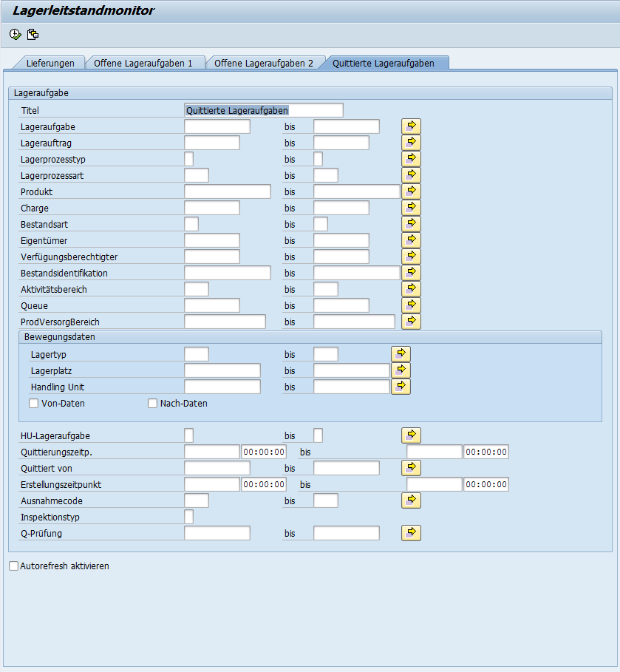Image resolution: width=620 pixels, height=672 pixels.
Task: Click multiple selection arrow for Ausnahmecode
Action: pyautogui.click(x=411, y=500)
